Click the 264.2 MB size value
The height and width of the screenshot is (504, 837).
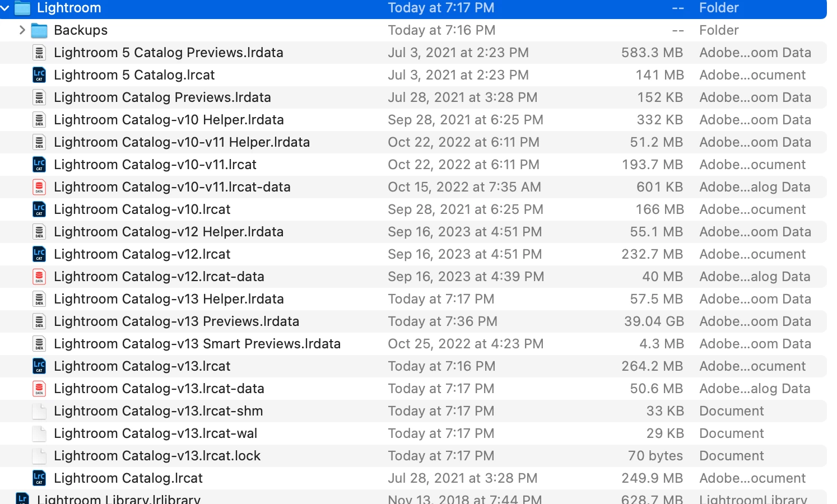(652, 366)
